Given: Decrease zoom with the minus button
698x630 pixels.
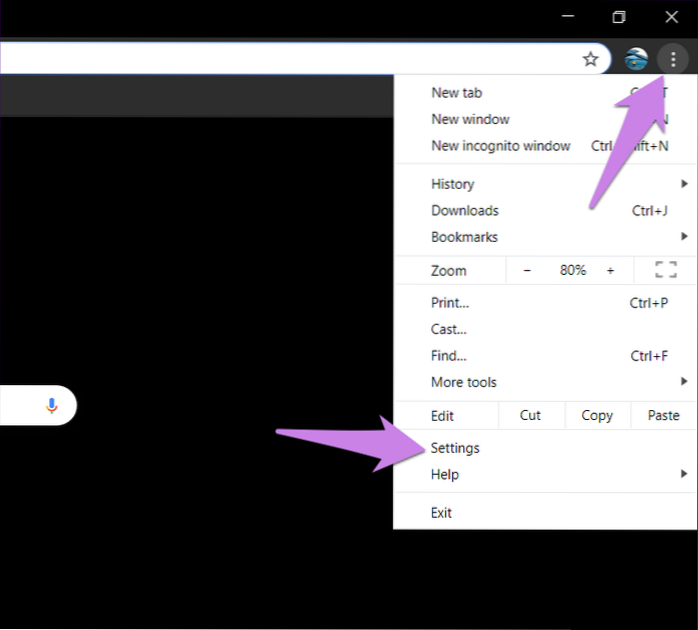Looking at the screenshot, I should pyautogui.click(x=527, y=270).
